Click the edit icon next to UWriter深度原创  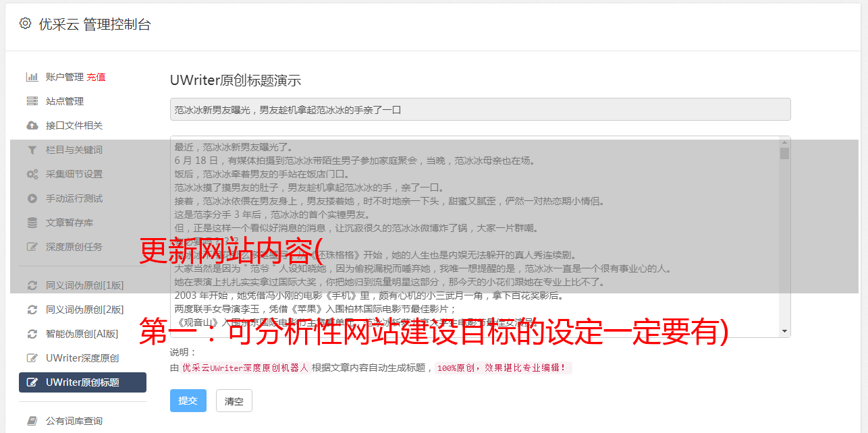[32, 358]
